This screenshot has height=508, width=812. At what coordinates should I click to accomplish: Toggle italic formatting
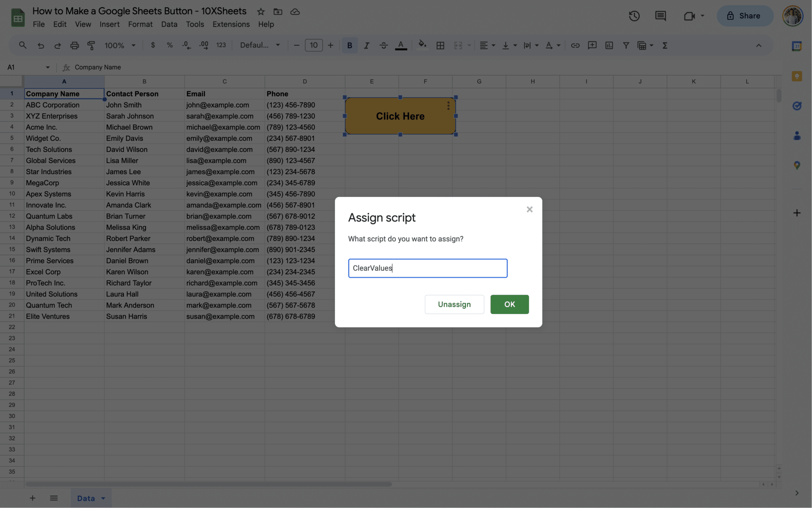point(366,45)
